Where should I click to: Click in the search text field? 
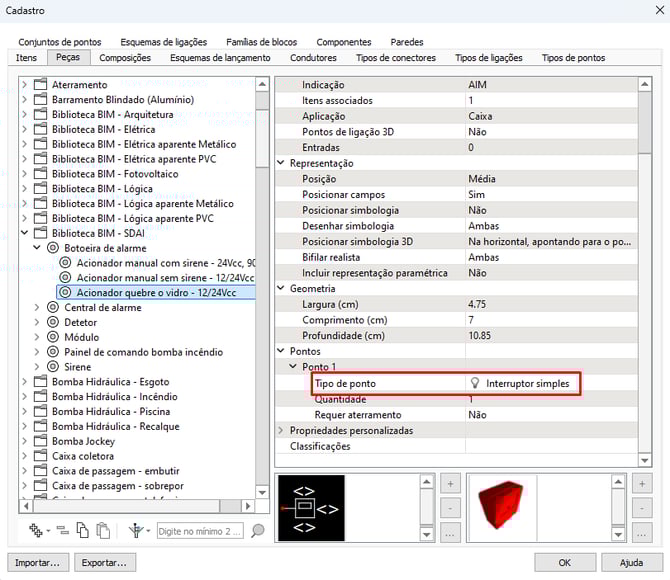(x=200, y=531)
